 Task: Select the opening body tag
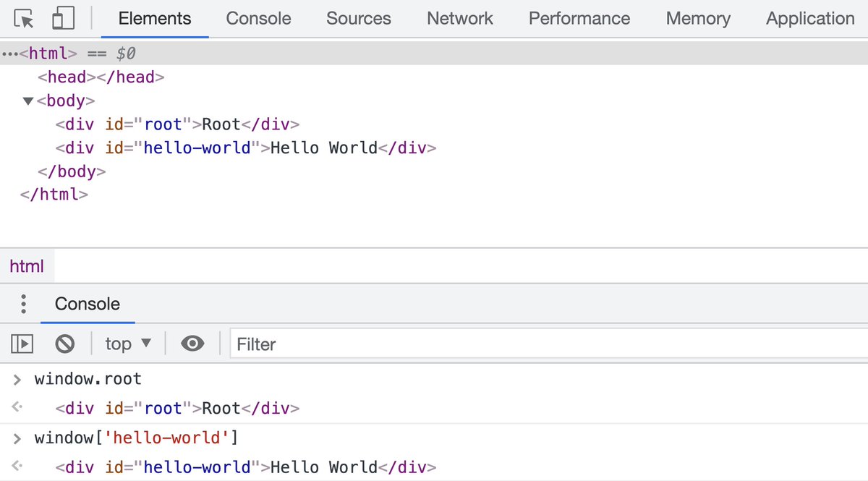click(66, 101)
